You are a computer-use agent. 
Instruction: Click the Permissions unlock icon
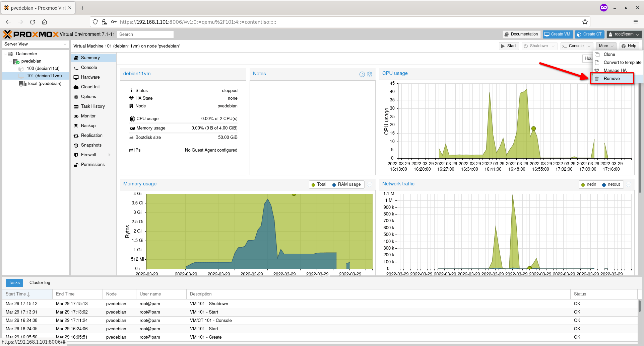[76, 165]
